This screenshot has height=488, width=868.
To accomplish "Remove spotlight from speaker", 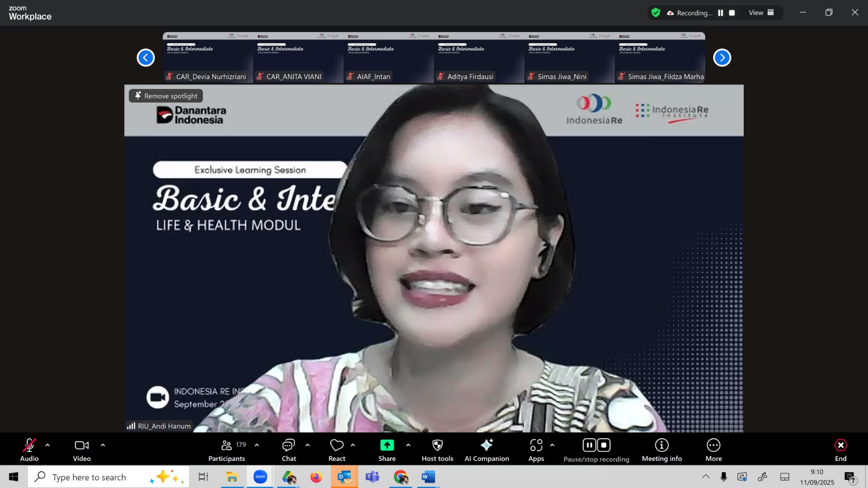I will (x=166, y=96).
